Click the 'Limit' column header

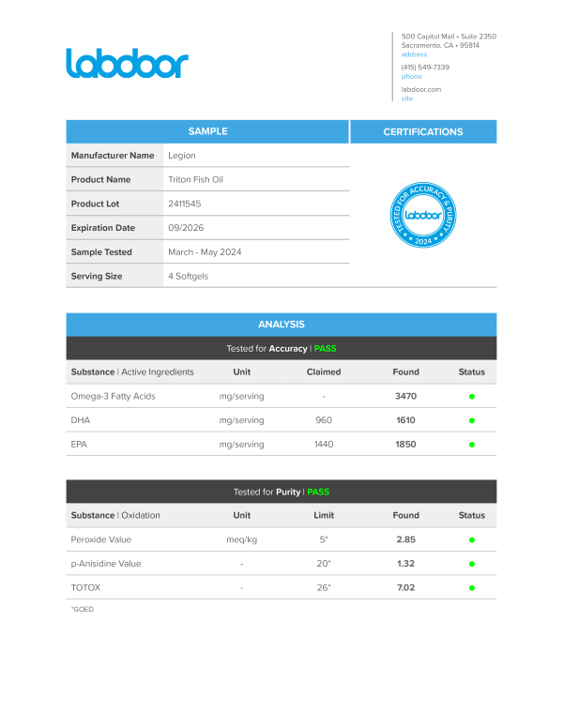[324, 515]
